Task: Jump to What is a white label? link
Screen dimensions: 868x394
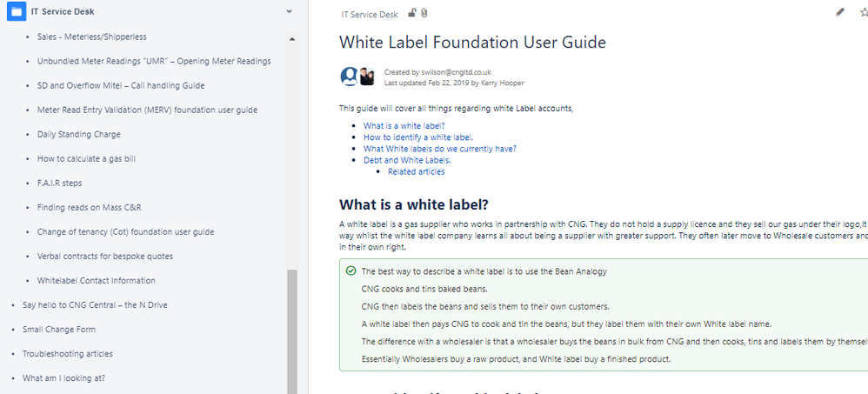Action: click(x=404, y=125)
